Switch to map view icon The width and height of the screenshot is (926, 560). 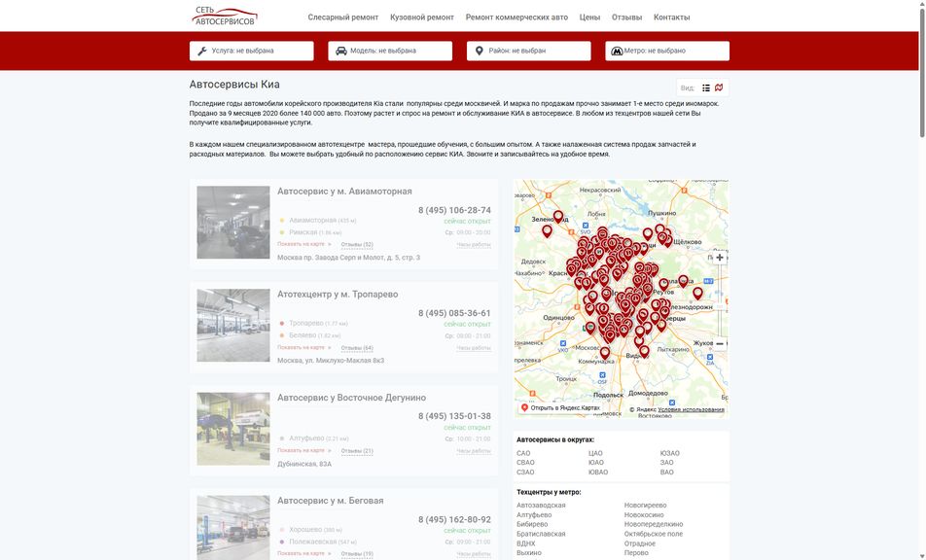coord(719,87)
